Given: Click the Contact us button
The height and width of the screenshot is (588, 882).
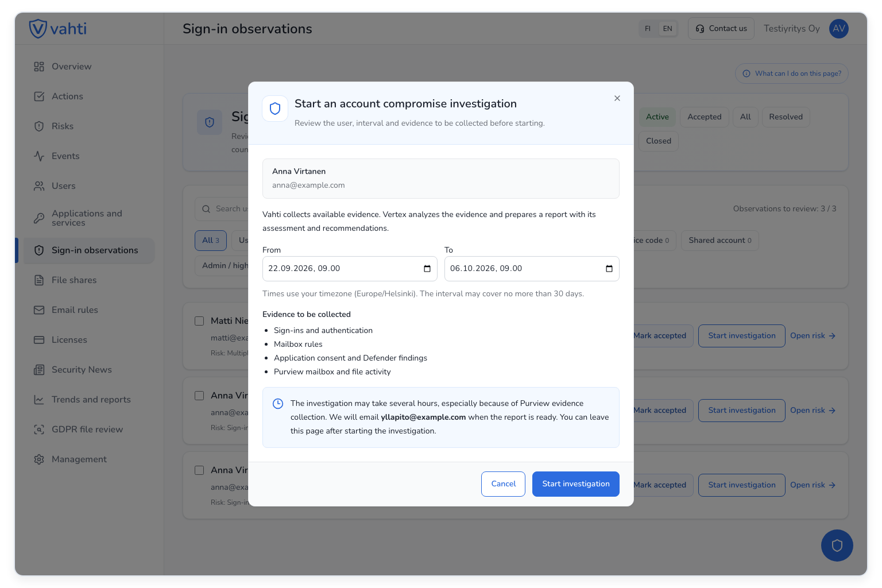Looking at the screenshot, I should [x=721, y=29].
